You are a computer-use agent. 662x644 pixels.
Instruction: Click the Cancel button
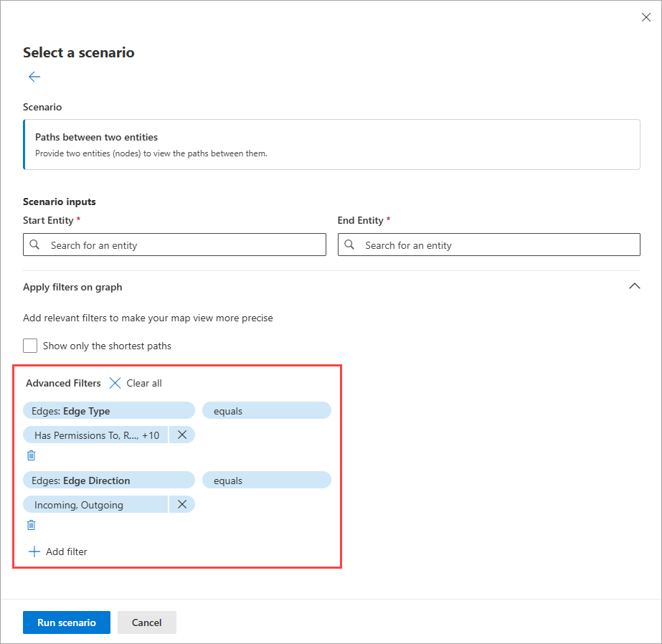tap(147, 622)
